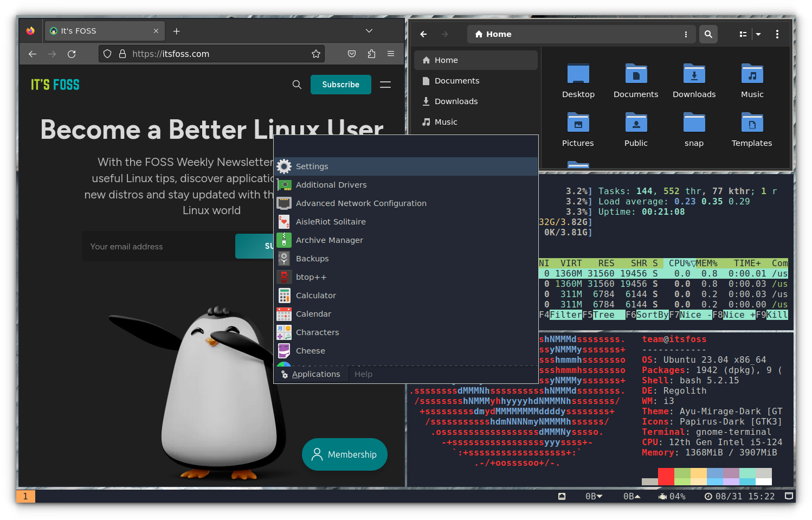This screenshot has width=812, height=520.
Task: Click the Subscribe button
Action: coord(340,85)
